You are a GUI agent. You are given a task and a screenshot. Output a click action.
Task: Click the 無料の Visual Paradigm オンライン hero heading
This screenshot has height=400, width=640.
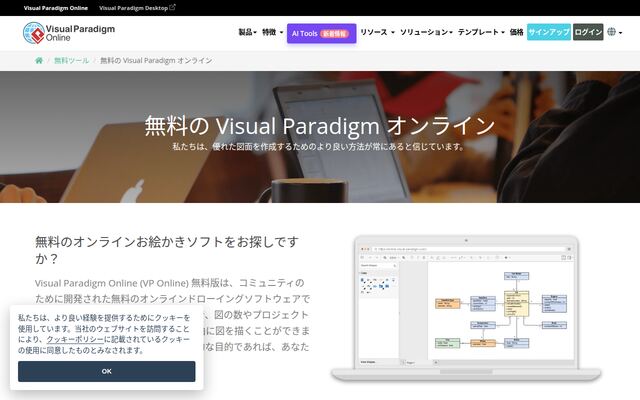[x=320, y=125]
